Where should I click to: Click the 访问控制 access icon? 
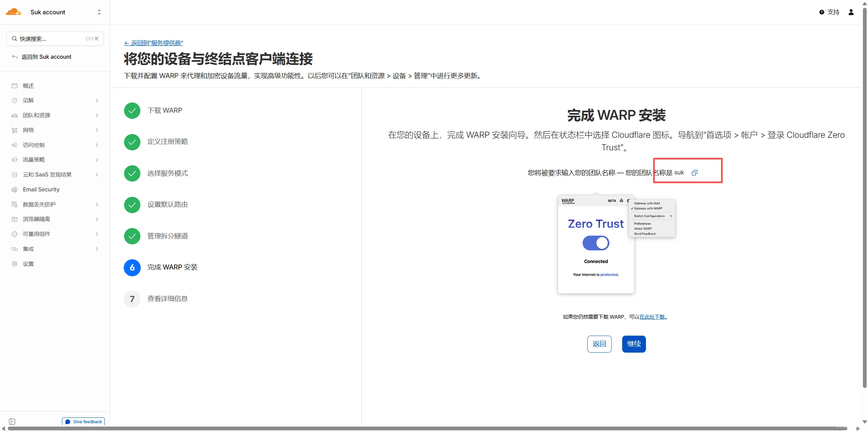pos(15,145)
